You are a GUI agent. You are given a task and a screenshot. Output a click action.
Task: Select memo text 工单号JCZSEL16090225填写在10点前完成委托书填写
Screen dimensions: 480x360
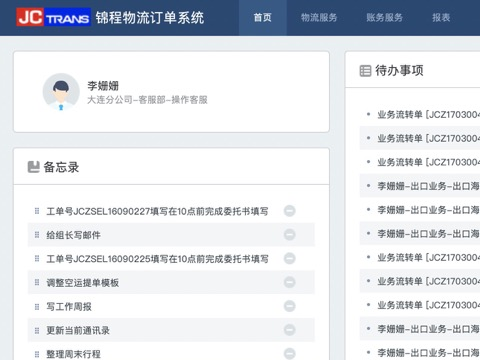point(157,259)
